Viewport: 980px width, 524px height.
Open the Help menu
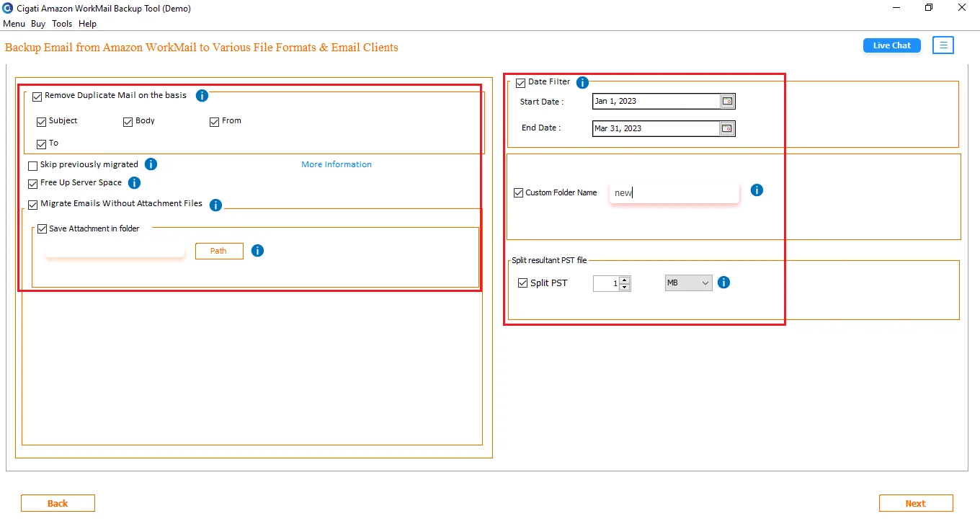coord(88,24)
